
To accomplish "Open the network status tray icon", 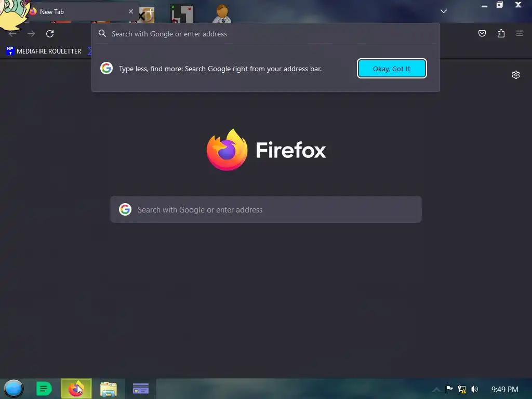I will (x=462, y=389).
